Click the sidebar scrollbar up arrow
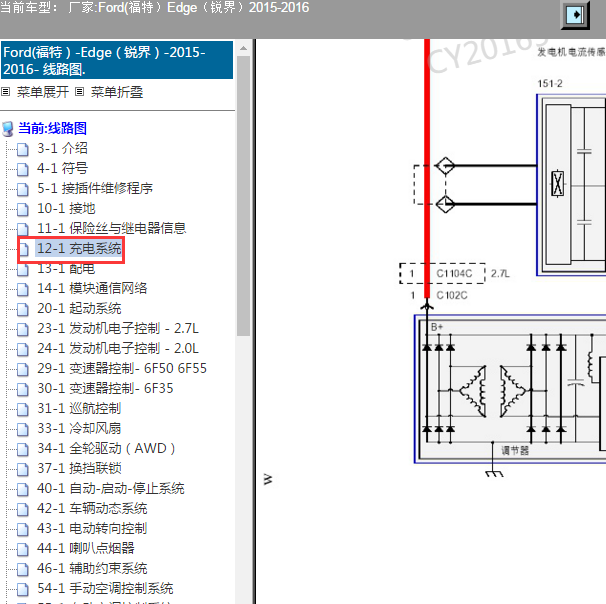The width and height of the screenshot is (606, 604). point(243,48)
